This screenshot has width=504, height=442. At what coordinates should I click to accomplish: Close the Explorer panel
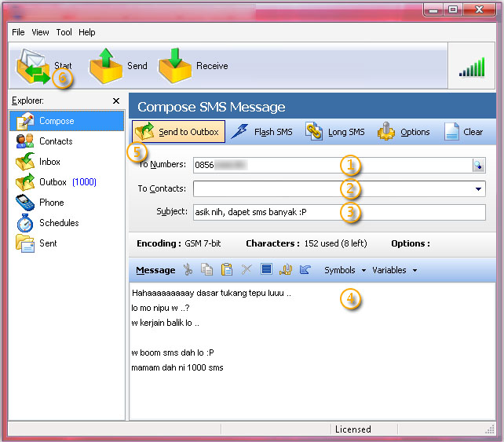[116, 101]
